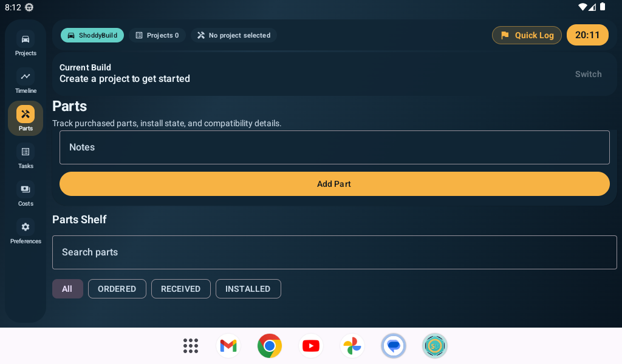The height and width of the screenshot is (364, 622).
Task: Focus the Notes input field
Action: tap(335, 147)
